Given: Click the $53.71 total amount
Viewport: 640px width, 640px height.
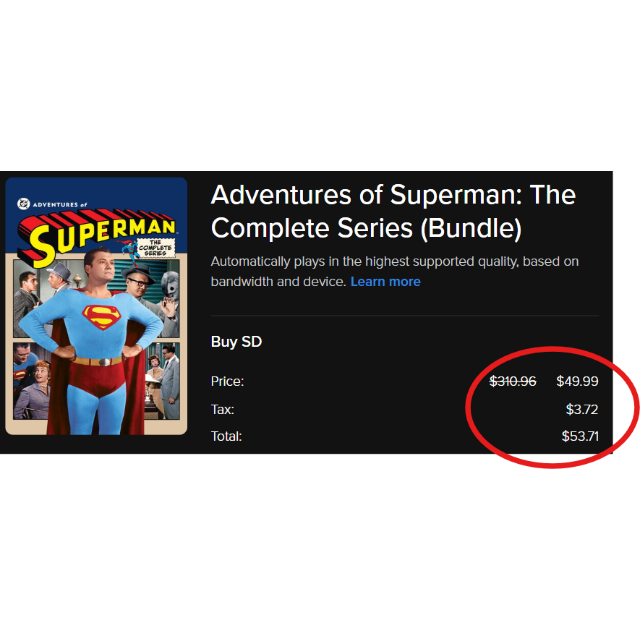Looking at the screenshot, I should click(580, 436).
